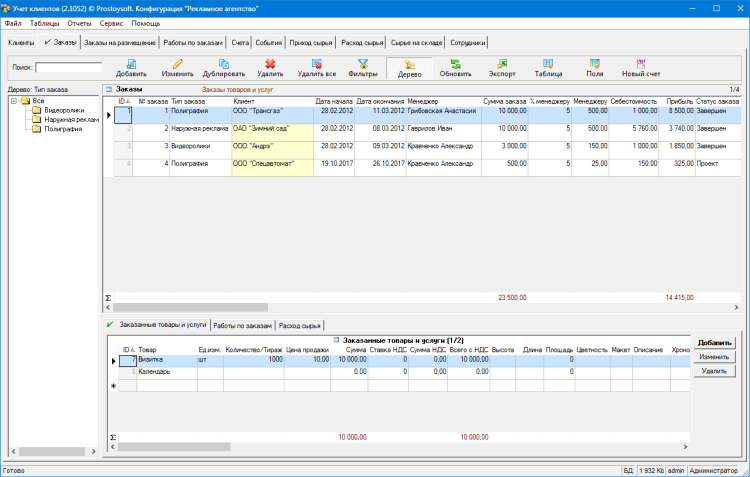
Task: Open the Отчеты menu
Action: coord(79,22)
